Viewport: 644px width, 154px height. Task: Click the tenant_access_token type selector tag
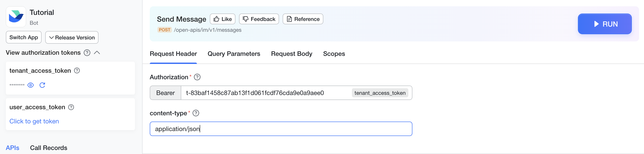[x=380, y=93]
